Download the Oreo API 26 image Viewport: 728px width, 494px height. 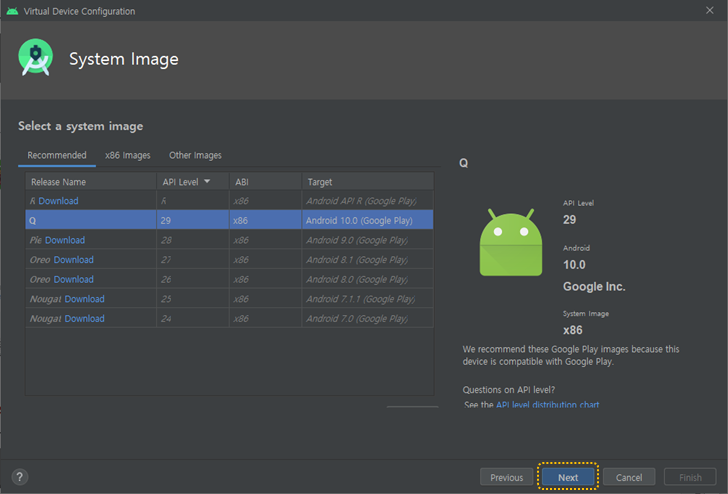click(73, 279)
